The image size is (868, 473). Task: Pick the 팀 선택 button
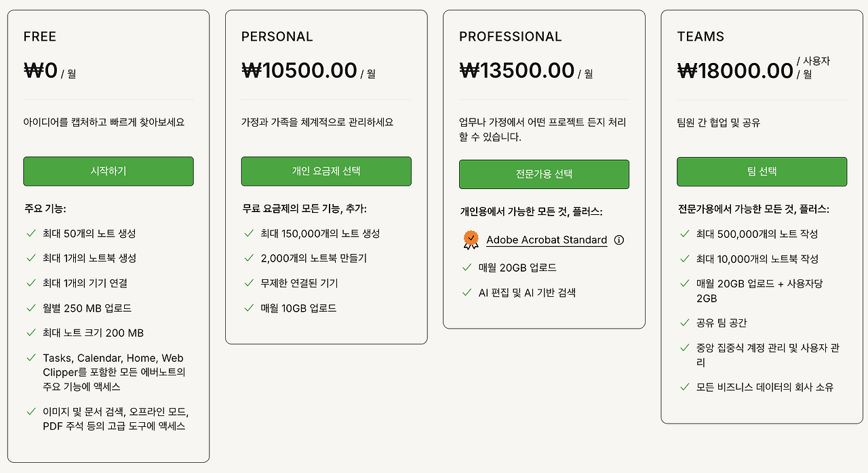pos(762,171)
